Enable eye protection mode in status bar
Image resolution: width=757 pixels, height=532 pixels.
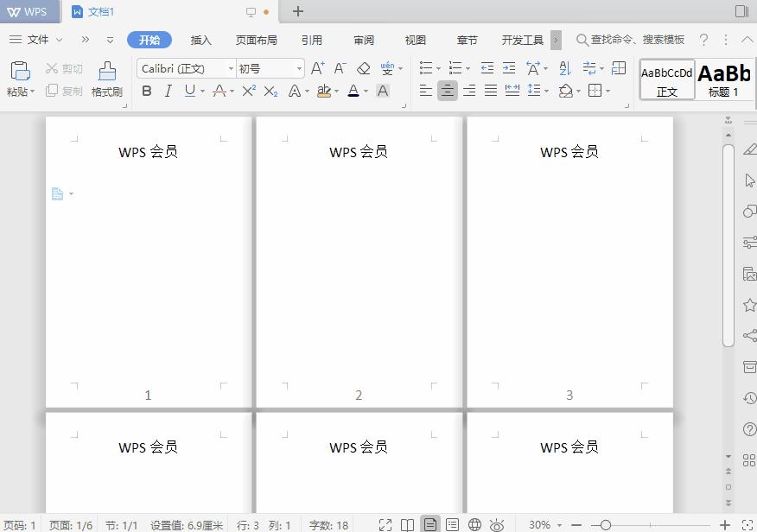[x=496, y=523]
